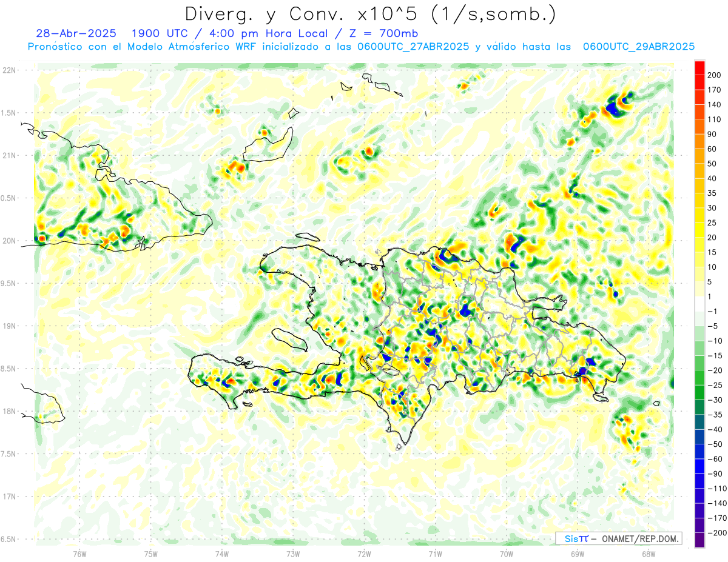Click the "74W" longitude label
Screen dimensions: 728x562
[x=222, y=554]
